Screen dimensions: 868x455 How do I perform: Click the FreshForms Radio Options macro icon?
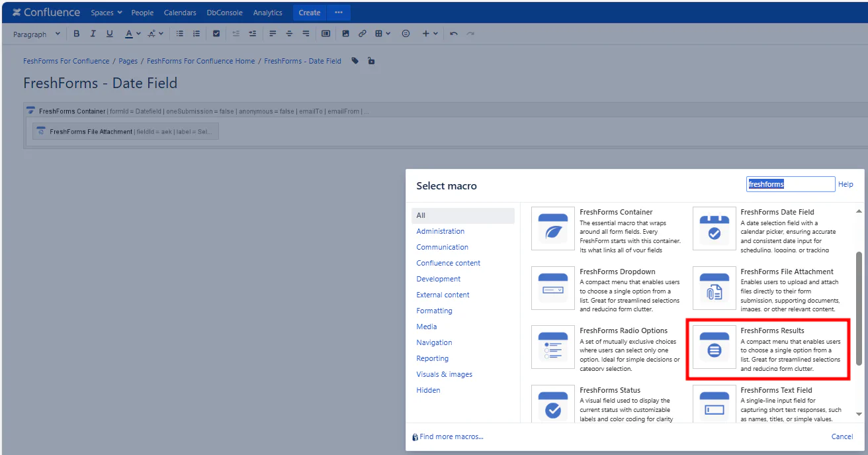pyautogui.click(x=553, y=348)
